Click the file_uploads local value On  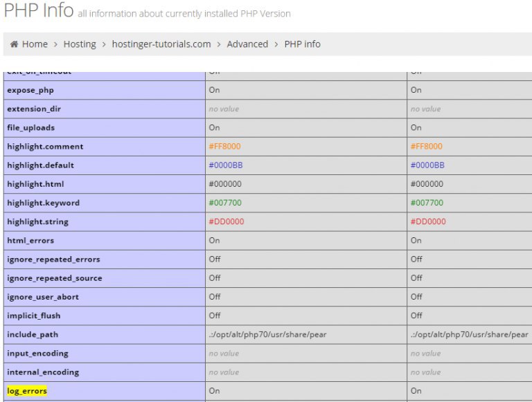tap(215, 128)
